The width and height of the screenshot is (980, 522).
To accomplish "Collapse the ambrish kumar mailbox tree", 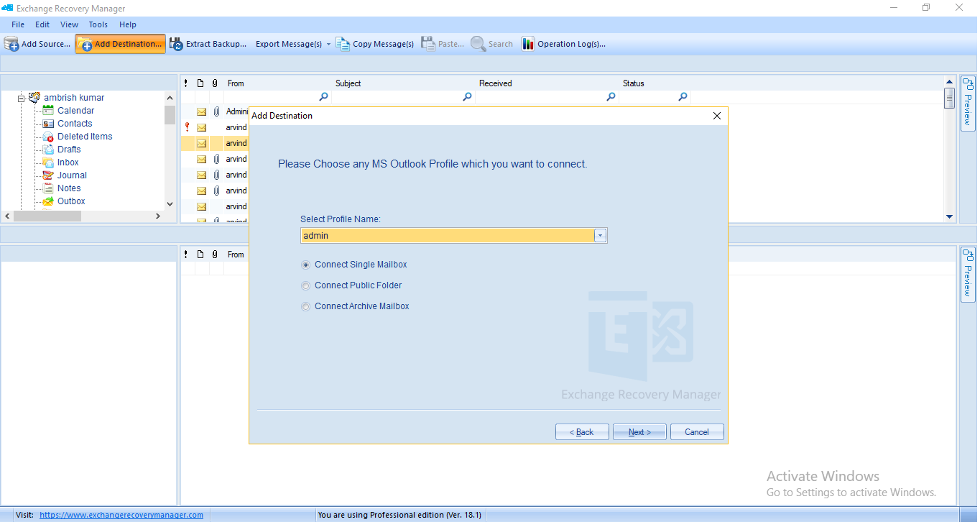I will click(x=22, y=98).
